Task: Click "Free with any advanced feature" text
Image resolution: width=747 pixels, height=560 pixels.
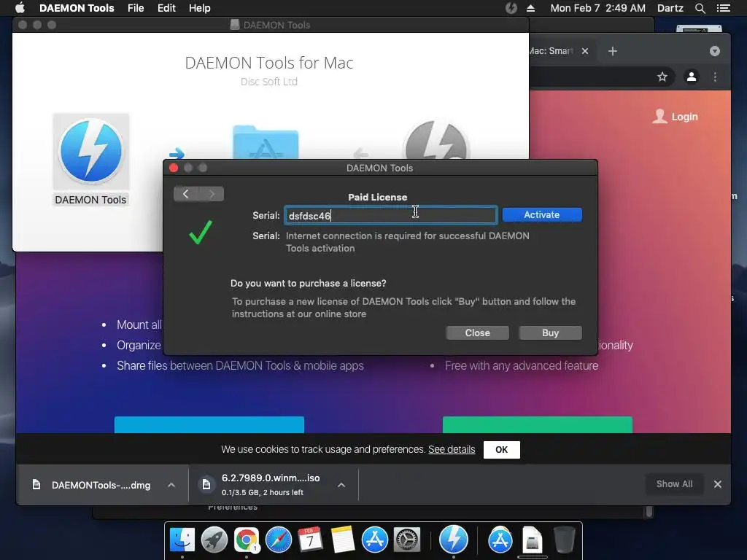Action: coord(522,366)
